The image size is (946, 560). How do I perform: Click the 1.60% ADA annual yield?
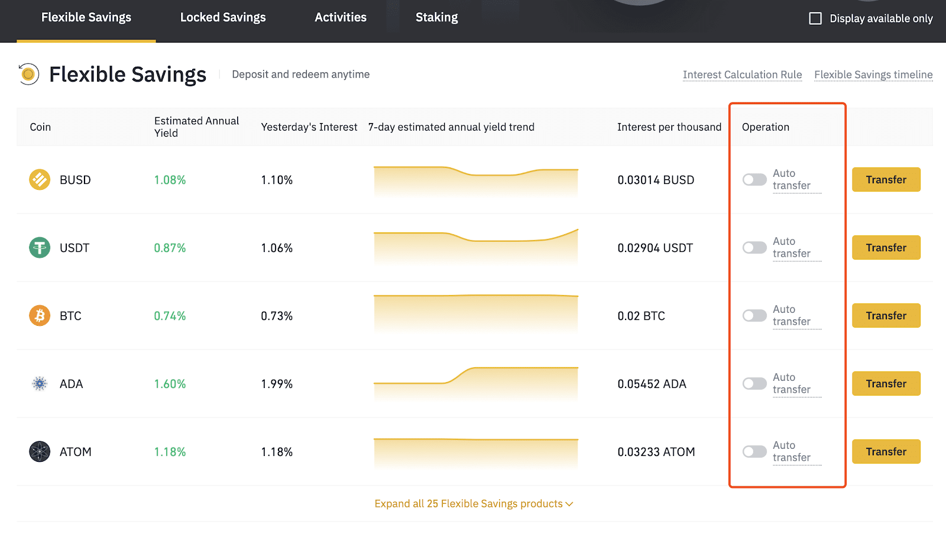click(170, 384)
